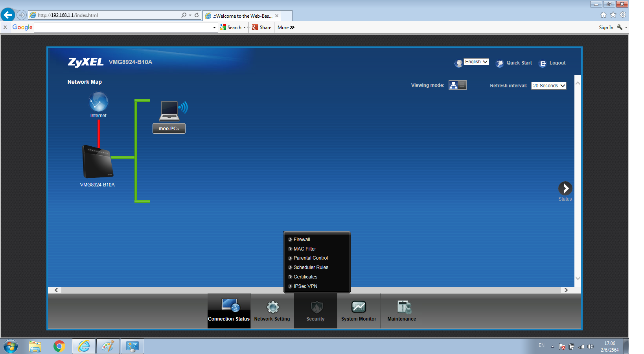Screen dimensions: 644x354
Task: Click the Logout link text
Action: (x=558, y=63)
